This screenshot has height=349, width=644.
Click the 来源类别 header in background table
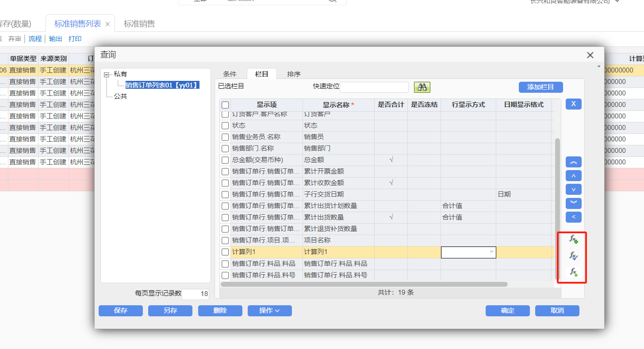(x=54, y=58)
